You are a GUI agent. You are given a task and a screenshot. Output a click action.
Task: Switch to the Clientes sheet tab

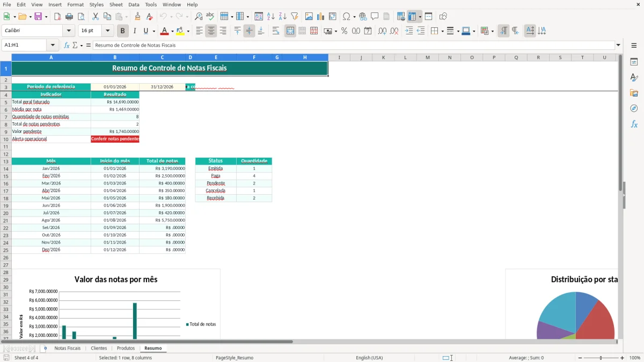tap(99, 349)
